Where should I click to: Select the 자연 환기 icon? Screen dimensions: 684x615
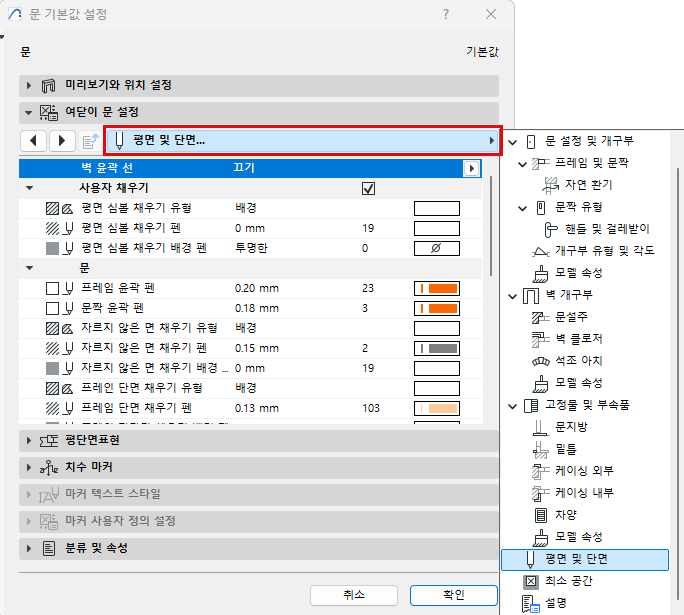551,185
